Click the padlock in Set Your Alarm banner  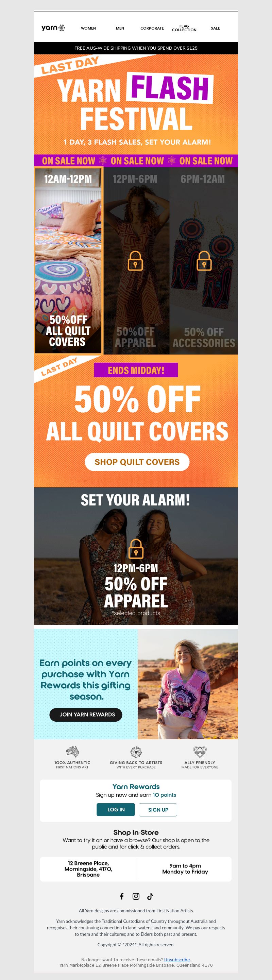coord(136,549)
